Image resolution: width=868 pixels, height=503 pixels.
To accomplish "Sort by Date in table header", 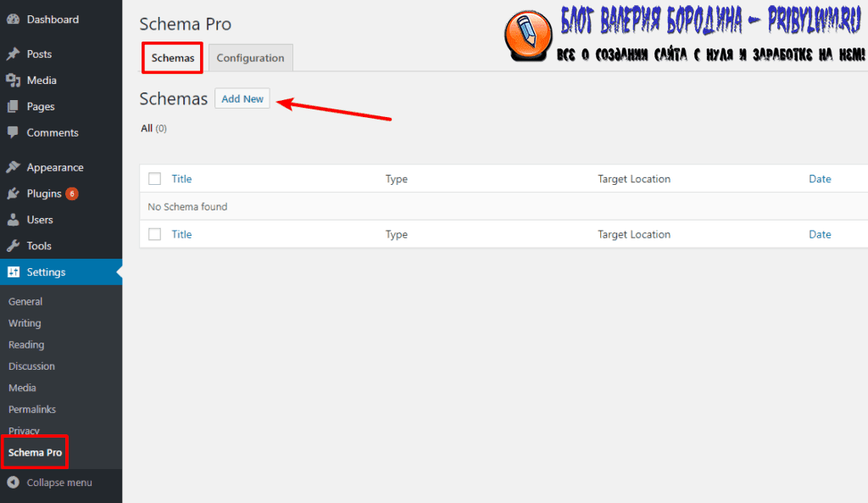I will (820, 179).
